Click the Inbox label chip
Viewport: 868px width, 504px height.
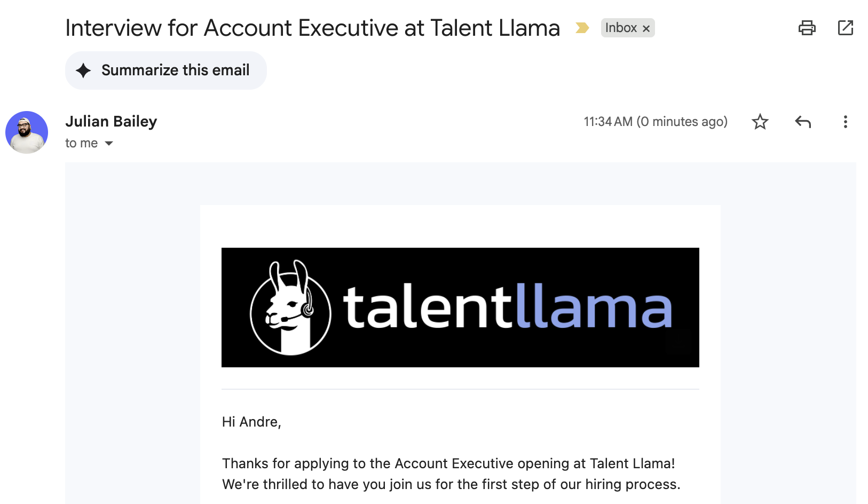(621, 28)
